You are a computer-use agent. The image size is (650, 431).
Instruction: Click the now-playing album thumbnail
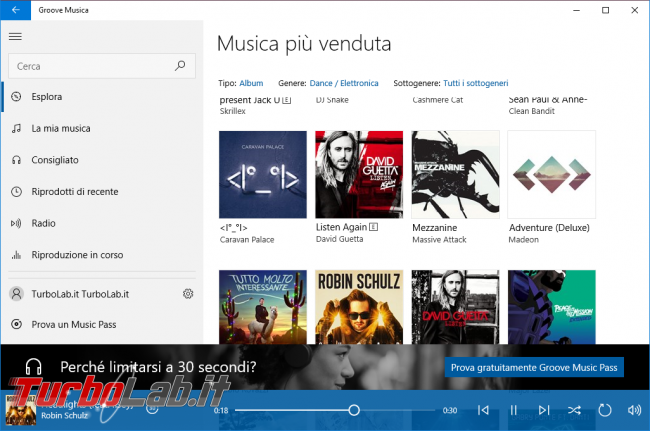(21, 410)
